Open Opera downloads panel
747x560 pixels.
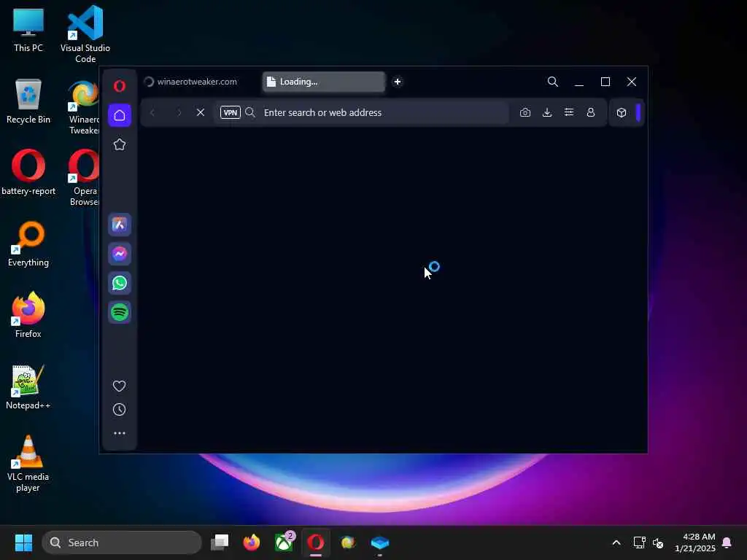547,112
